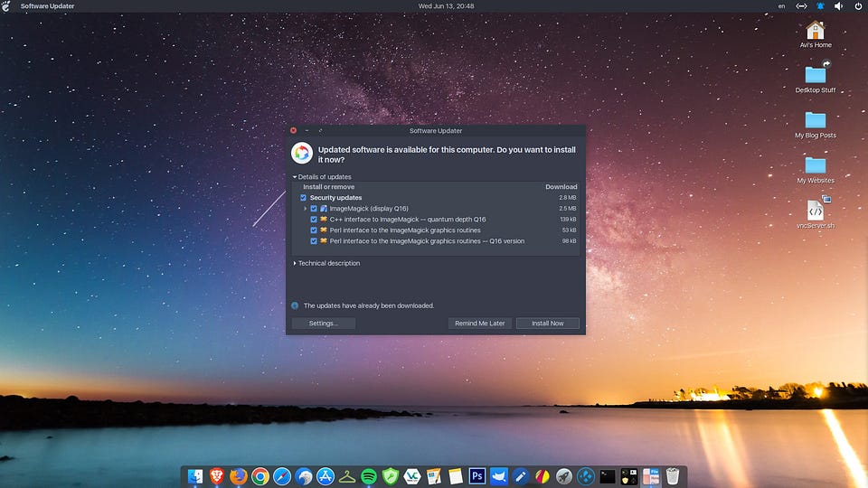This screenshot has width=868, height=488.
Task: Open the 'en' keyboard language menu
Action: (781, 6)
